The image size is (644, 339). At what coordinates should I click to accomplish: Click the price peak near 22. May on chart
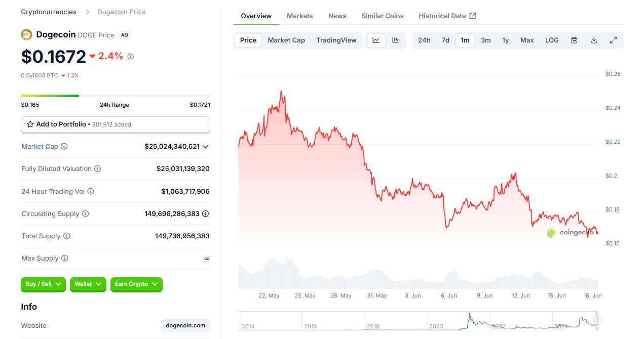[x=281, y=92]
